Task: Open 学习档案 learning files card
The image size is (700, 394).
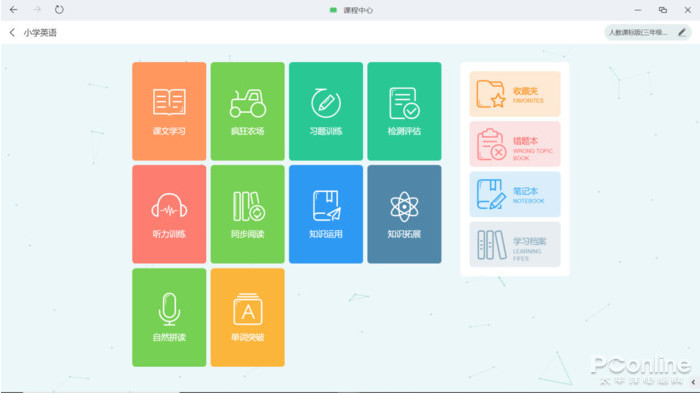Action: [x=515, y=245]
